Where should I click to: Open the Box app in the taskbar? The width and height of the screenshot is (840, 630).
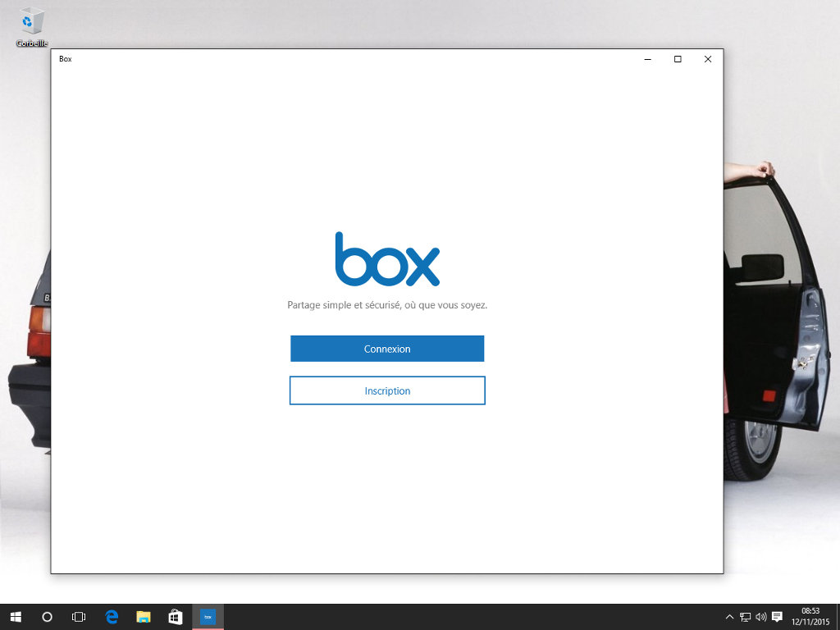pos(208,617)
